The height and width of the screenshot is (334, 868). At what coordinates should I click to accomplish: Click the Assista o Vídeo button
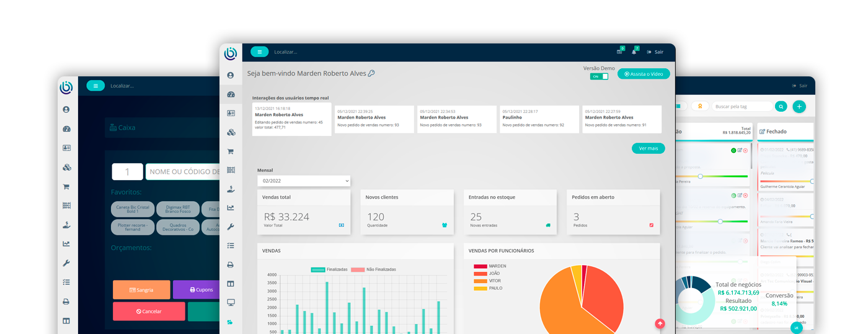644,74
